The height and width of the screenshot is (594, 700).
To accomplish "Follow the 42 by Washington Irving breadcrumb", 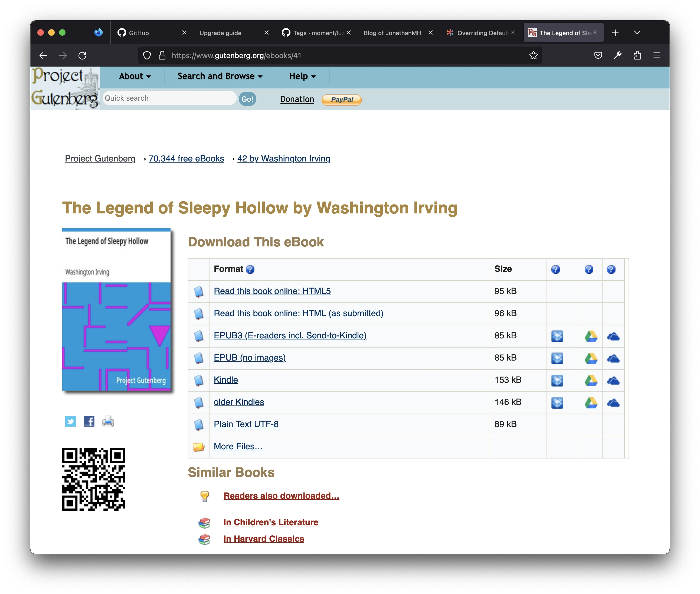I will [283, 159].
